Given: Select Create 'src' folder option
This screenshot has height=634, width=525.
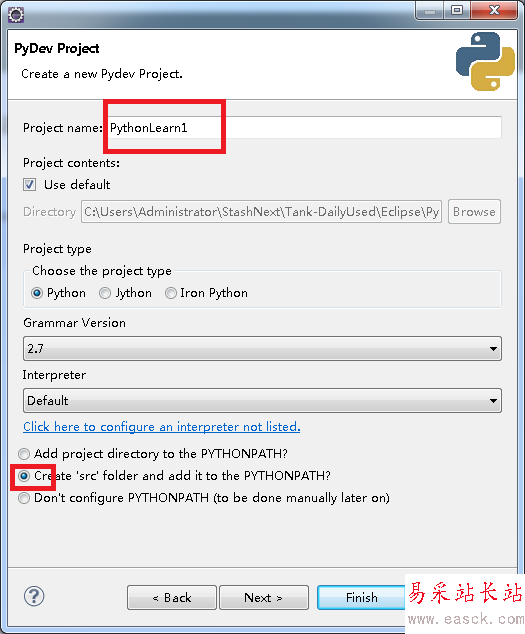Looking at the screenshot, I should [x=24, y=476].
